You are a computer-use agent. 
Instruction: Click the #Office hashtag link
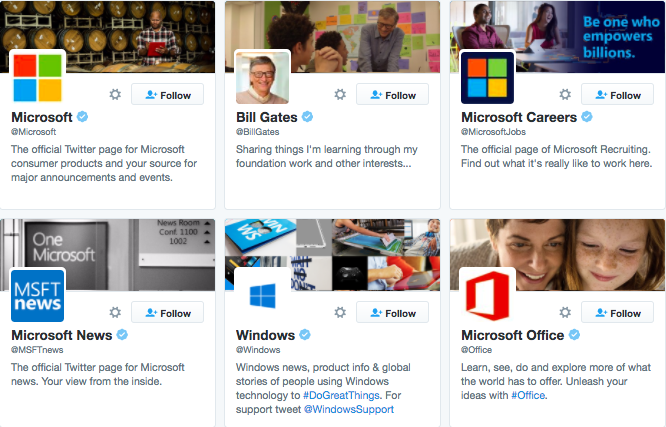tap(528, 395)
